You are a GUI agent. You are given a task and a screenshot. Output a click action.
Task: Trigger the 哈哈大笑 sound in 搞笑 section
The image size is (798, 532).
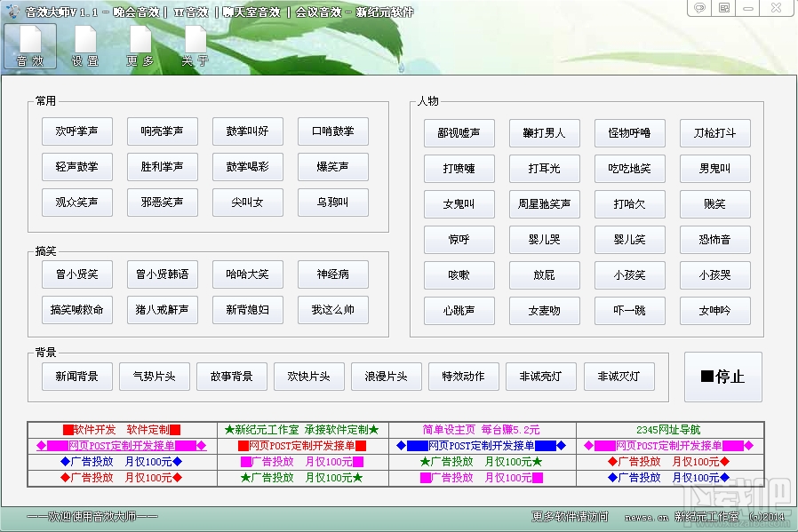[247, 274]
